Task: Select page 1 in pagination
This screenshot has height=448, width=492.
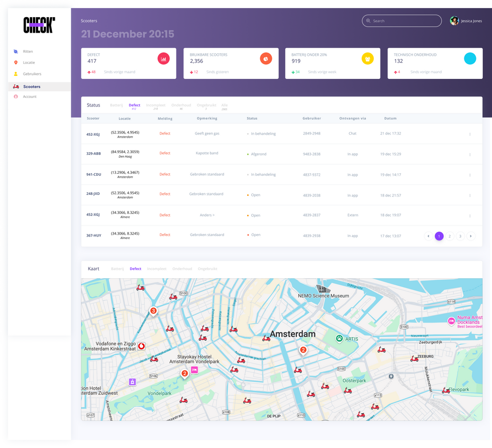Action: coord(439,236)
